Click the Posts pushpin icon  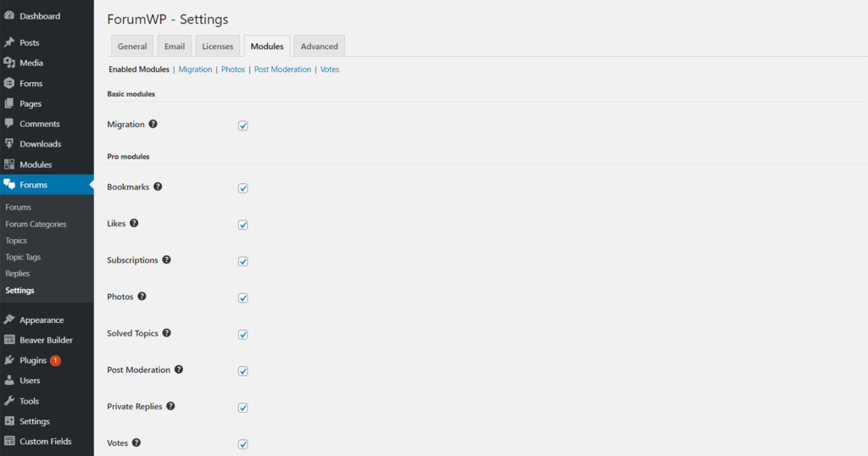pyautogui.click(x=9, y=42)
